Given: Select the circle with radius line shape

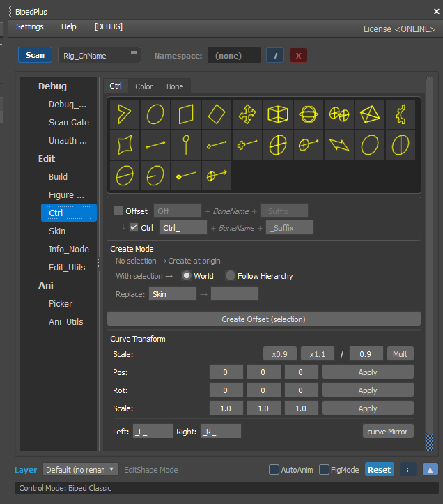Looking at the screenshot, I should pos(155,176).
